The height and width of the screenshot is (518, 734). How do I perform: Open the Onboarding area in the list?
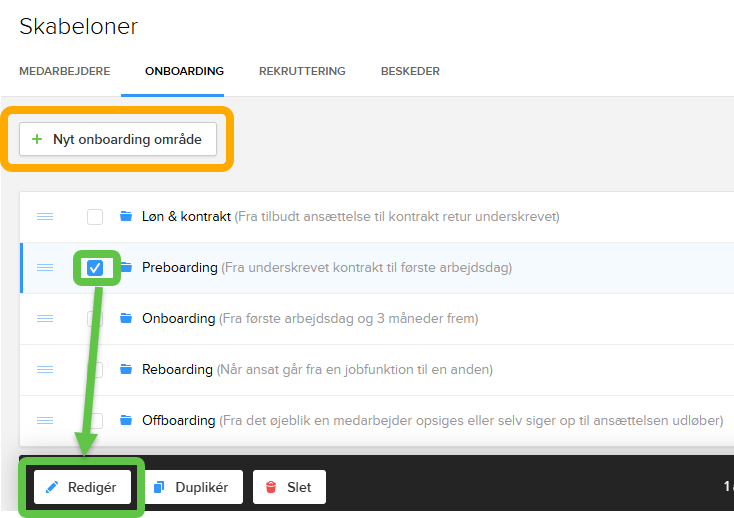(x=178, y=319)
